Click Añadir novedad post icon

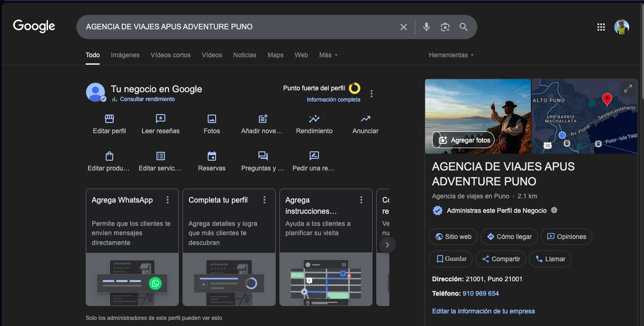263,119
